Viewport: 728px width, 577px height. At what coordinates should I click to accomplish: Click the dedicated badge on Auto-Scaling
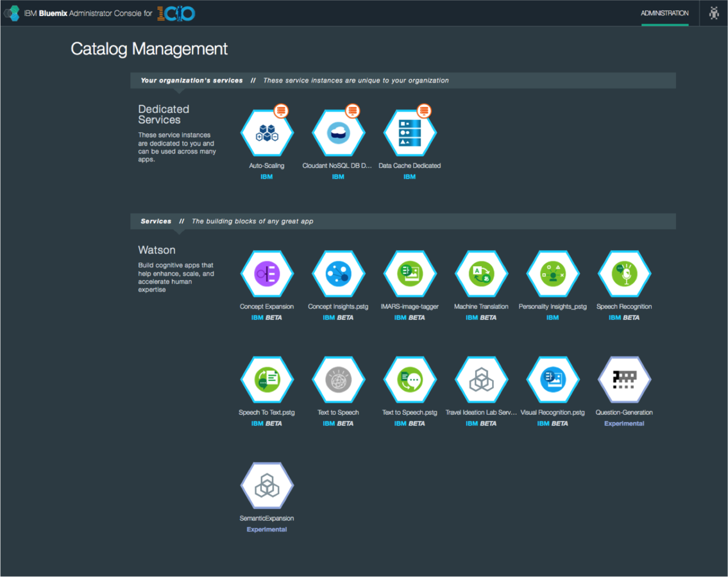click(281, 111)
